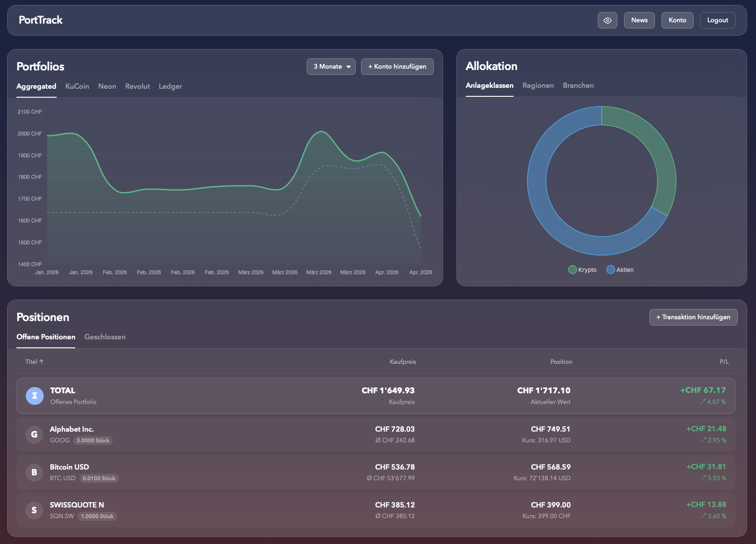Click the BTC-USD ticker symbol
This screenshot has height=544, width=756.
pyautogui.click(x=63, y=478)
